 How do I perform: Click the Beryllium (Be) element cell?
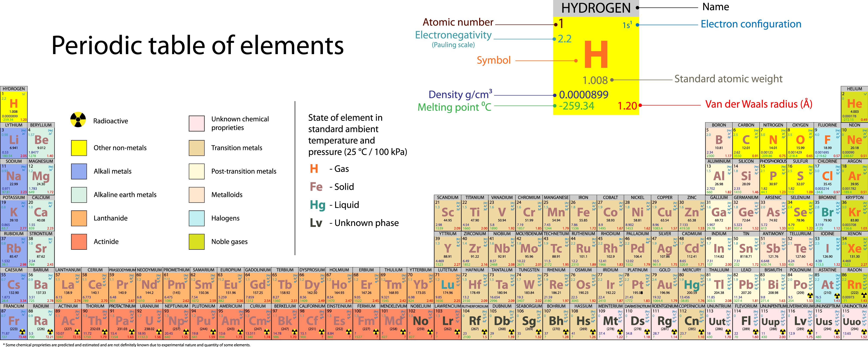[41, 140]
